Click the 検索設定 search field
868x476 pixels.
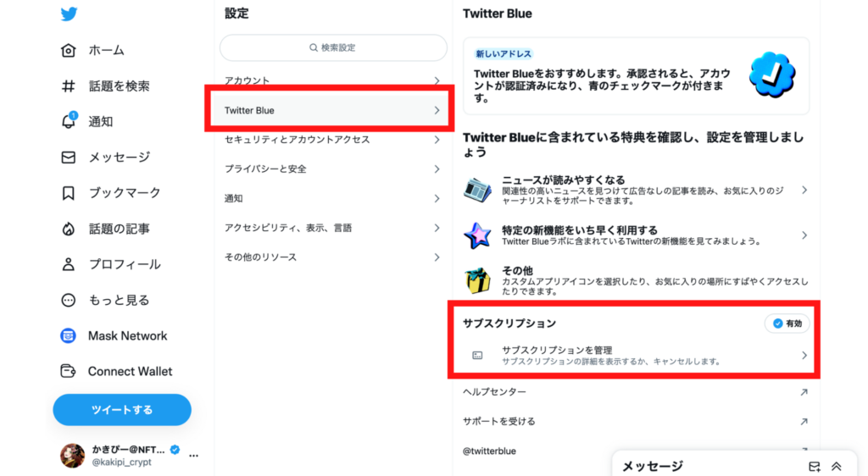tap(333, 47)
